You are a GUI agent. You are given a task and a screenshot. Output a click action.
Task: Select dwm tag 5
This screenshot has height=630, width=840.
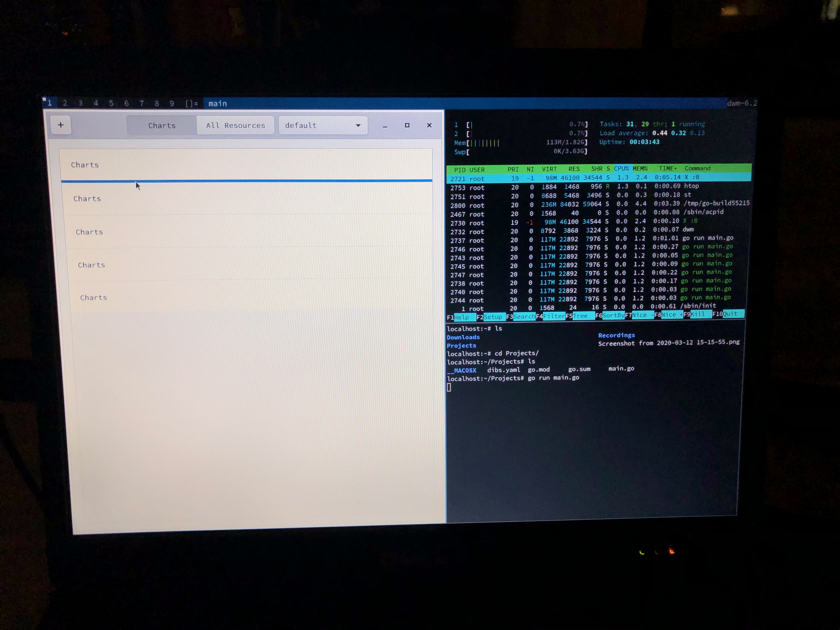click(111, 103)
